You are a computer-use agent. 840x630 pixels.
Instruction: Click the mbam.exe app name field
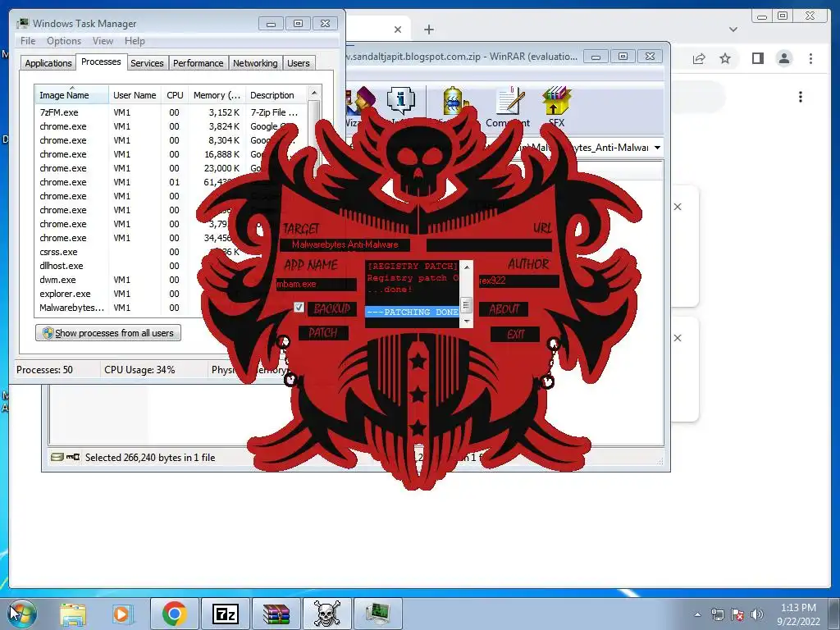pyautogui.click(x=316, y=284)
